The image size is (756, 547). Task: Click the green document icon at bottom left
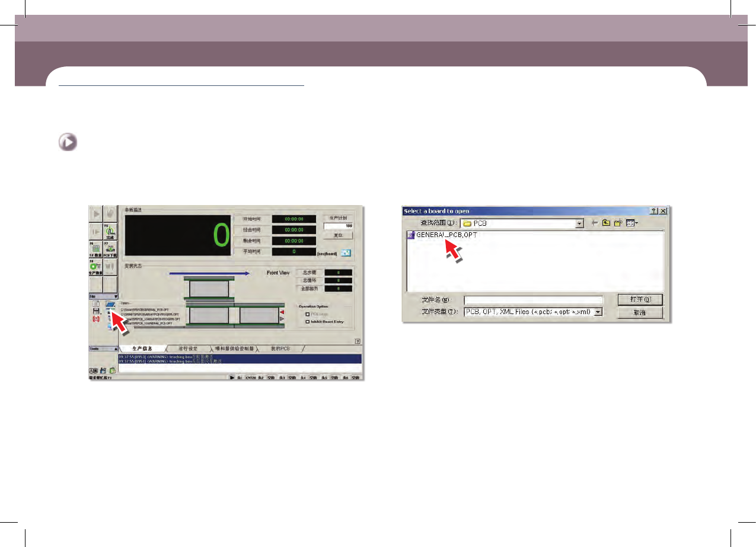(x=112, y=370)
